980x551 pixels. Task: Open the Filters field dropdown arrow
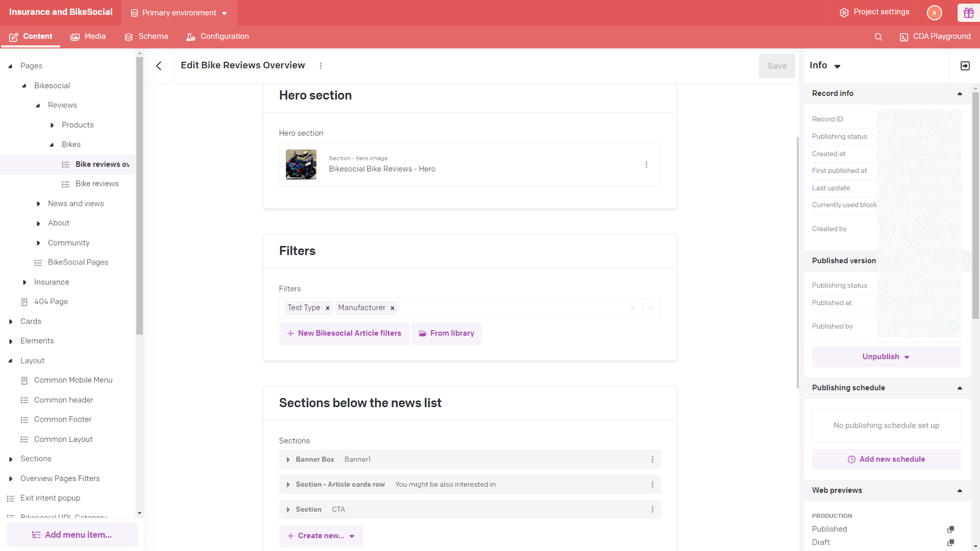651,308
